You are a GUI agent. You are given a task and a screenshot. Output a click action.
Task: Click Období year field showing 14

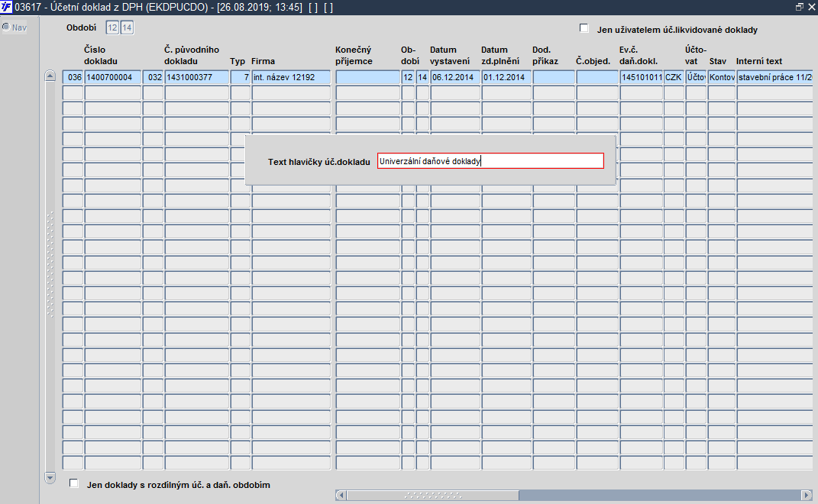(x=127, y=27)
